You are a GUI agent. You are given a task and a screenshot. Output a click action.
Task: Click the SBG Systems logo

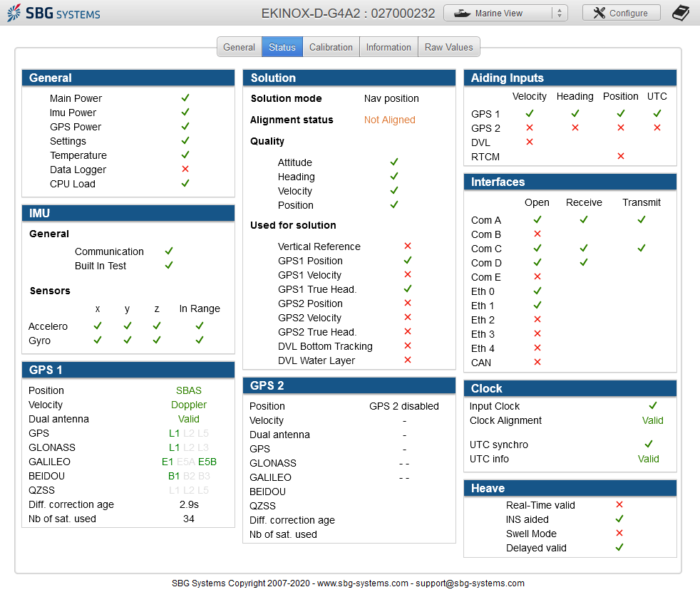[x=53, y=13]
